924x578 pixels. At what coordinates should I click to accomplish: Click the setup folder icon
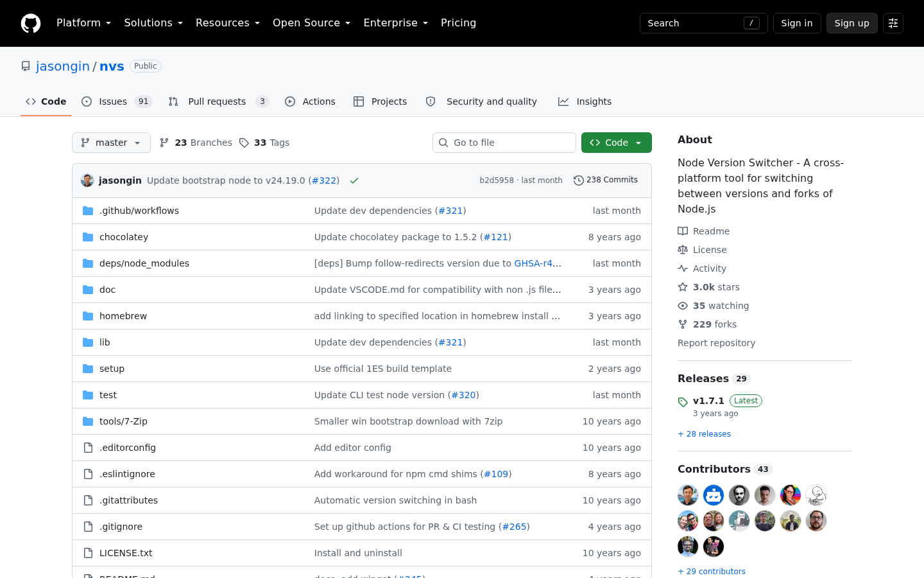click(x=88, y=369)
